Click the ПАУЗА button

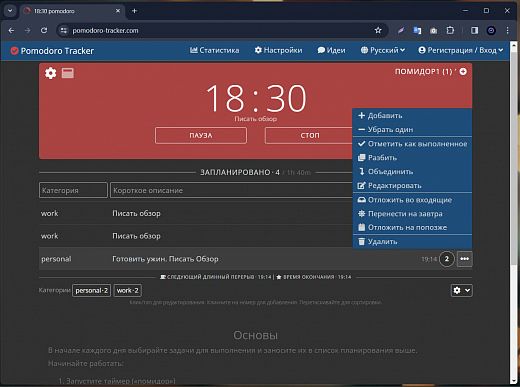[x=201, y=135]
